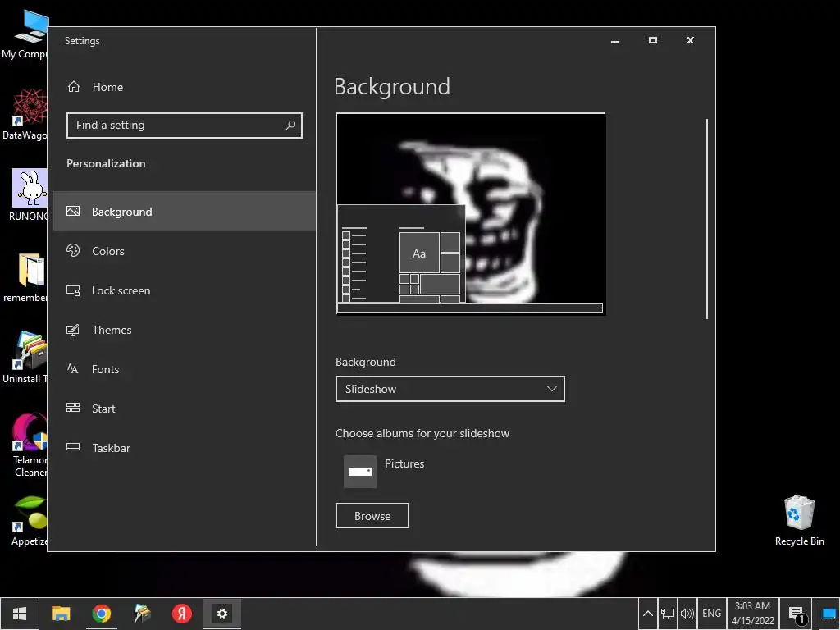Select the Telamon Cleaner desktop shortcut

coord(29,445)
